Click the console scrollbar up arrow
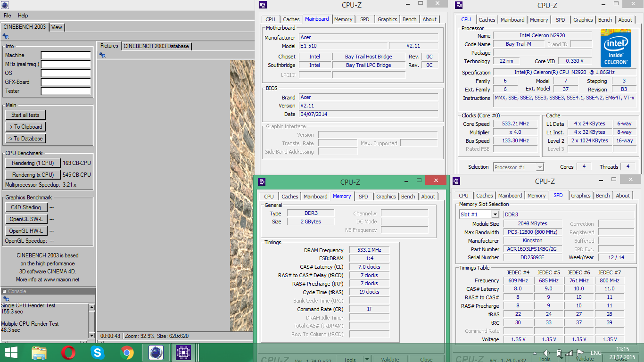This screenshot has height=362, width=644. click(x=91, y=307)
